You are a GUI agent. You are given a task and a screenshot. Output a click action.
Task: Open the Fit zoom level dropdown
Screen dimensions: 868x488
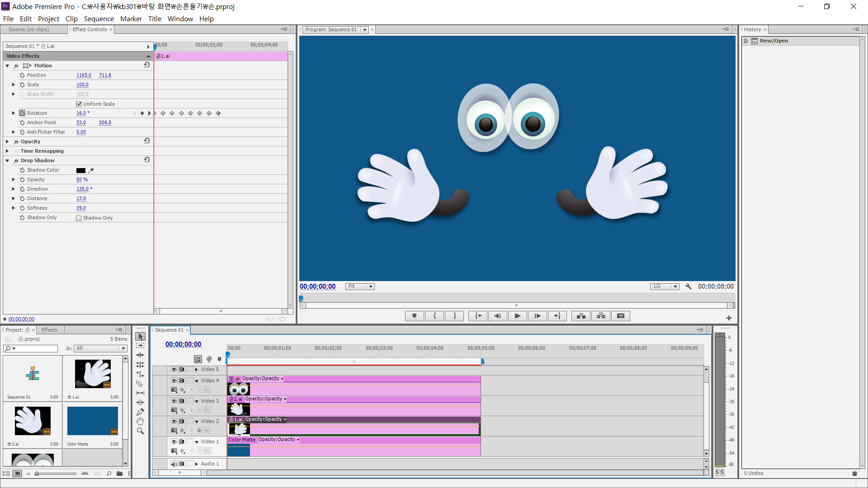click(360, 286)
